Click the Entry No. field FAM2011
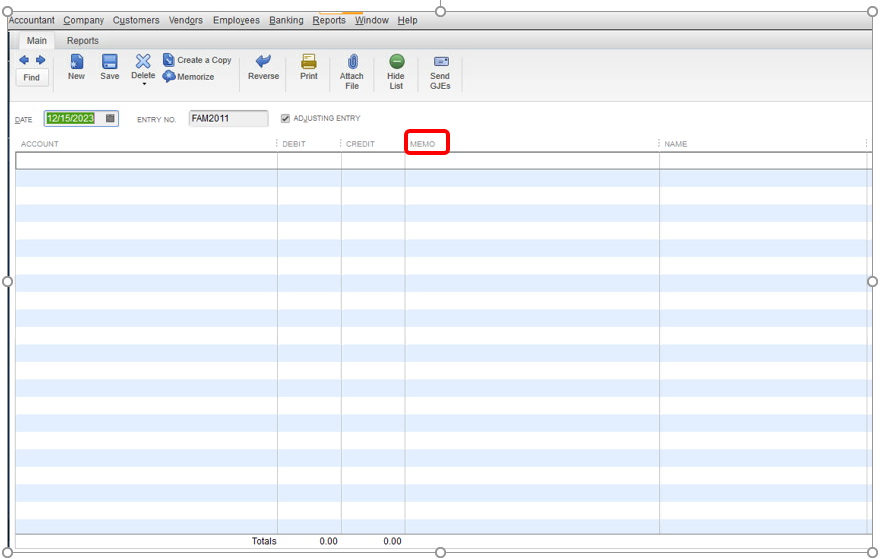883x559 pixels. click(x=228, y=118)
